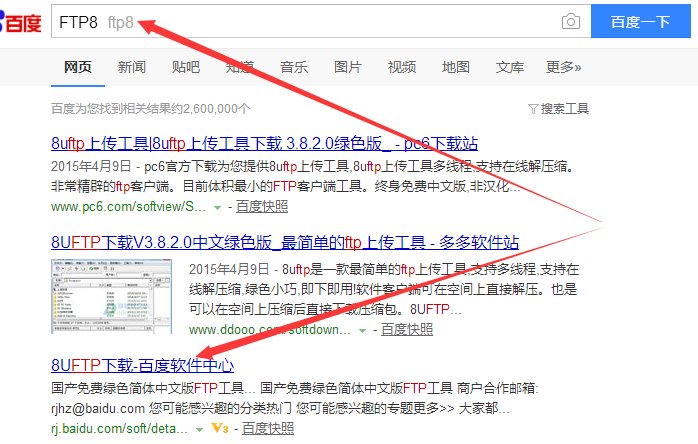Expand the dropdown arrow beside www.ddooo.com URL
Image resolution: width=698 pixels, height=444 pixels.
pos(362,330)
